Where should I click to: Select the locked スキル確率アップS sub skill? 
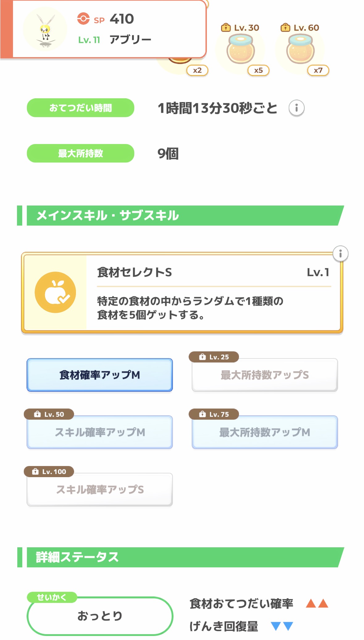click(100, 490)
